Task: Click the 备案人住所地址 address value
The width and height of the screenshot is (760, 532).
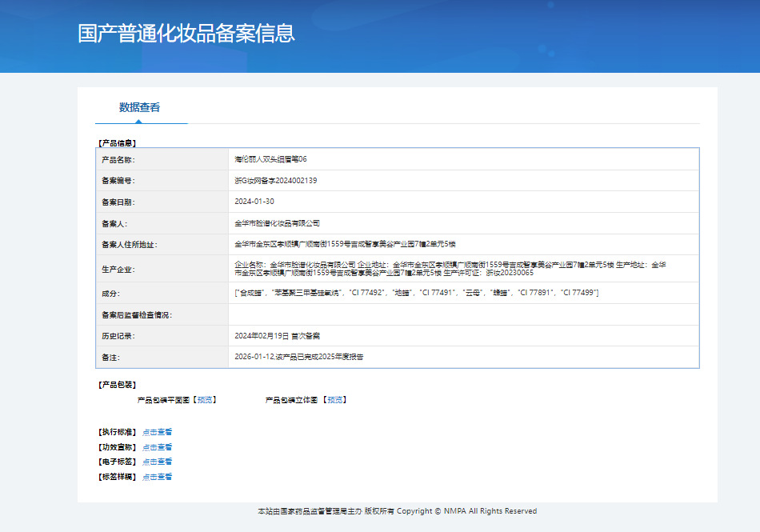Action: pyautogui.click(x=345, y=244)
